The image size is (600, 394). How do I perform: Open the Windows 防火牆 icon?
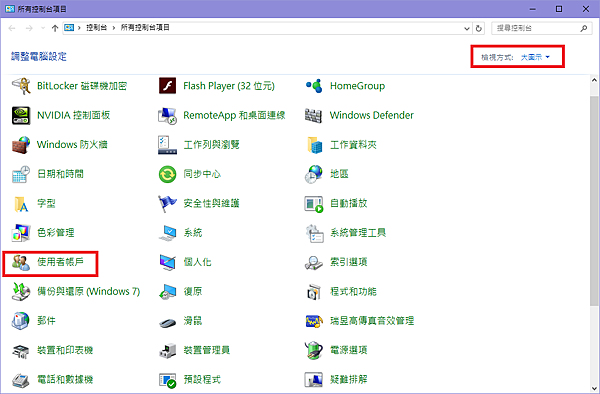tap(21, 145)
